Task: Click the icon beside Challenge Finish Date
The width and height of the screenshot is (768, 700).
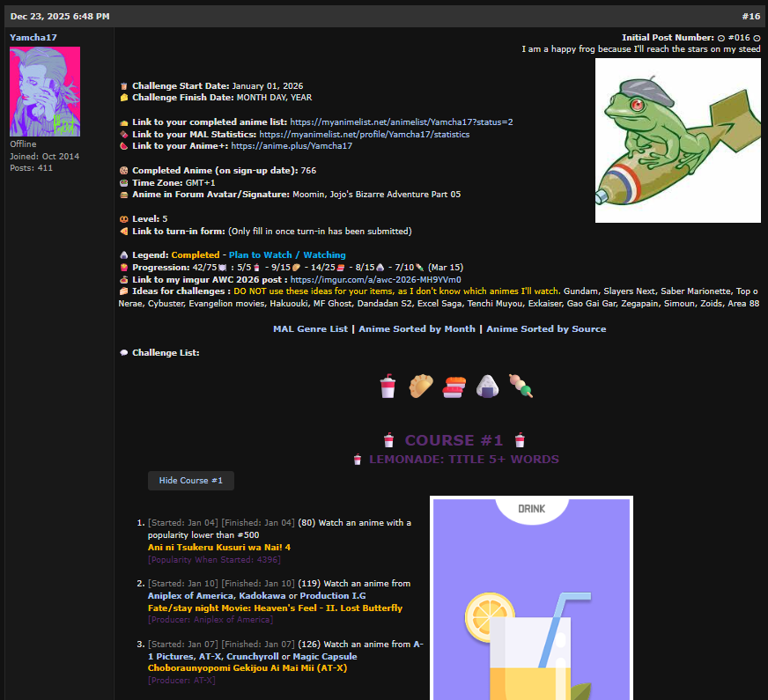Action: [x=124, y=98]
